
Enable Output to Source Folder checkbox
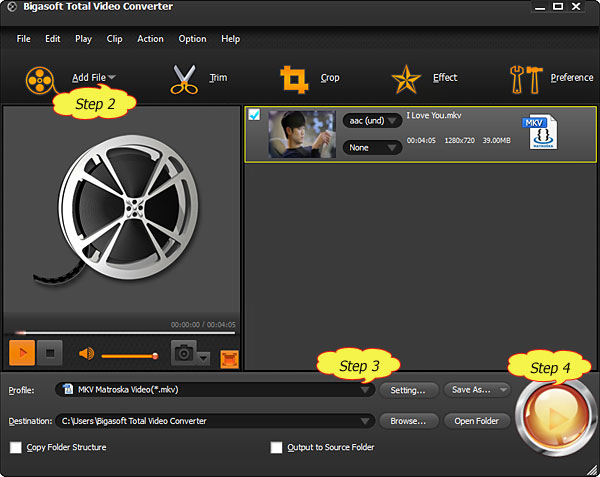[x=276, y=447]
